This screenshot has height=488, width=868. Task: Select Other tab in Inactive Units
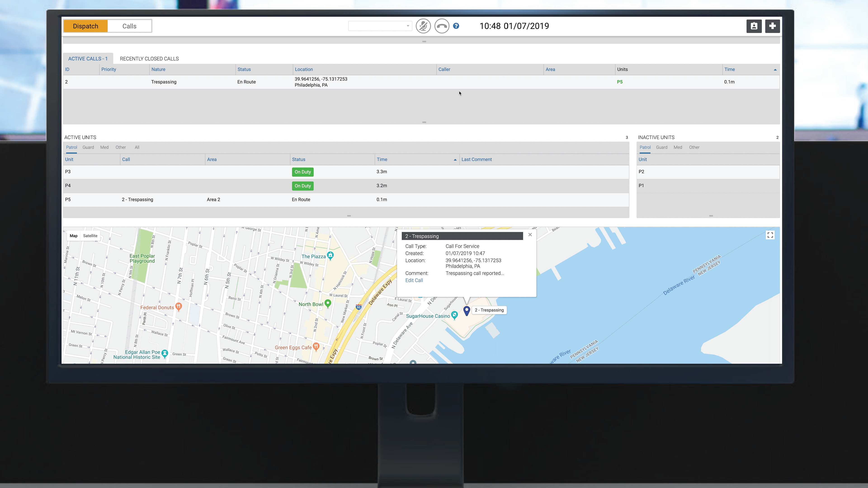click(x=694, y=147)
